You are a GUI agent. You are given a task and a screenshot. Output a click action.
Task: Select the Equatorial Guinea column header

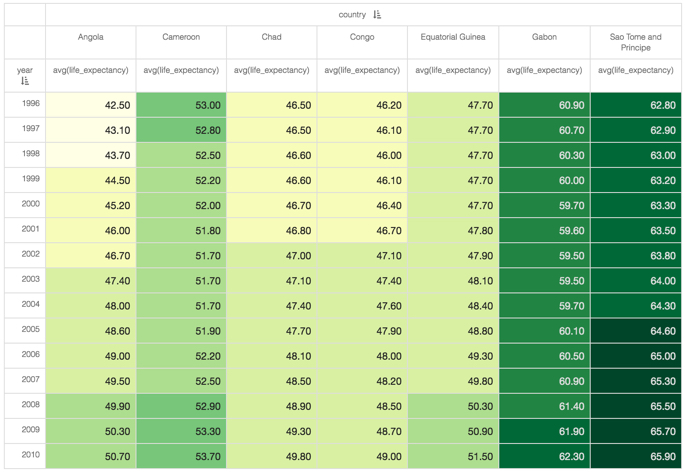(453, 37)
